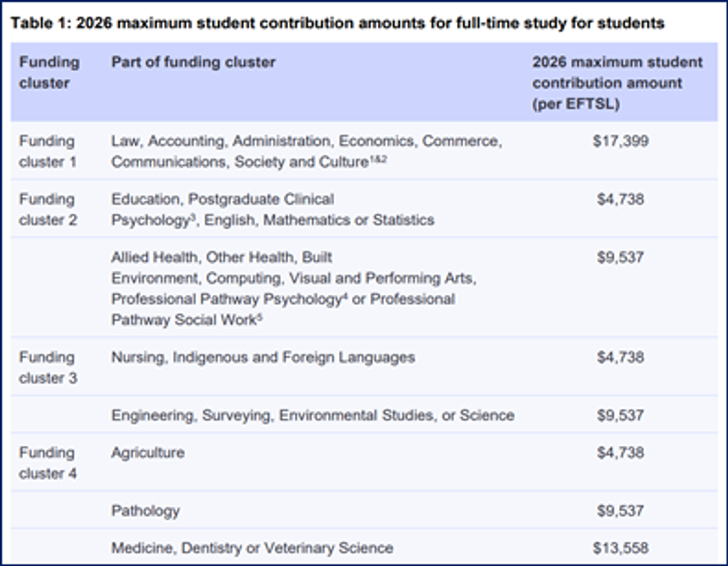Select the "Funding cluster 1" row label
The height and width of the screenshot is (566, 728).
tap(48, 152)
